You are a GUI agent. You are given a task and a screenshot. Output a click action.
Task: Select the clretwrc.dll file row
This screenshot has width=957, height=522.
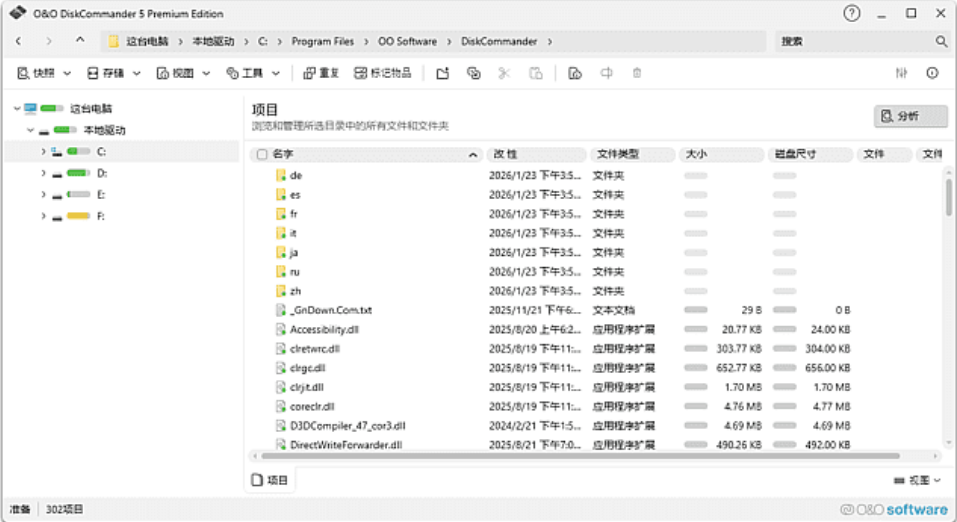(595, 349)
